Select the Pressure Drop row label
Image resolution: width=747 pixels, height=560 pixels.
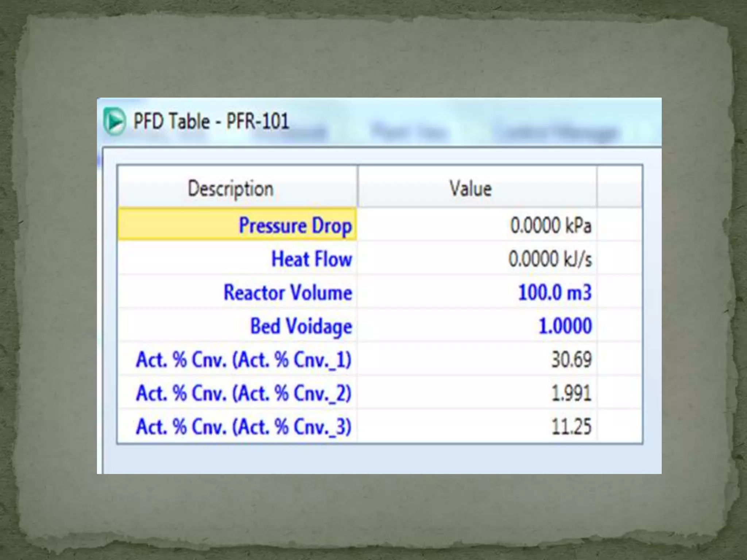point(295,225)
